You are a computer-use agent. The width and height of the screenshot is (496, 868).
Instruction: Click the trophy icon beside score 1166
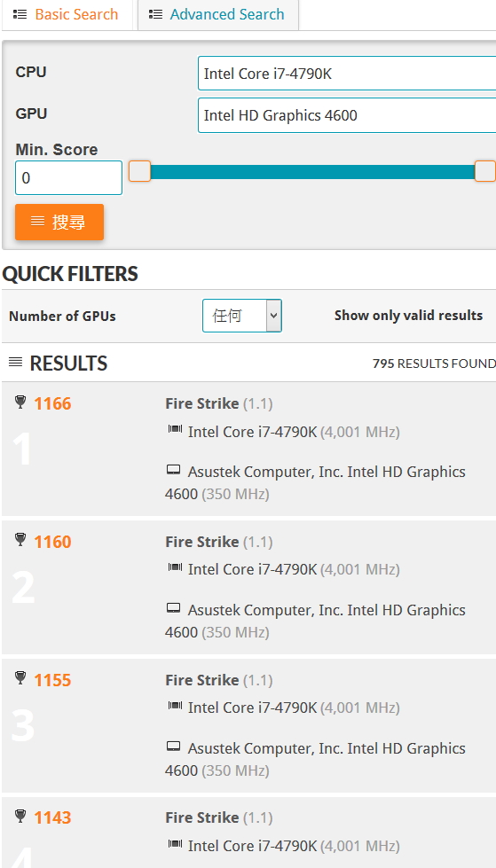[20, 402]
